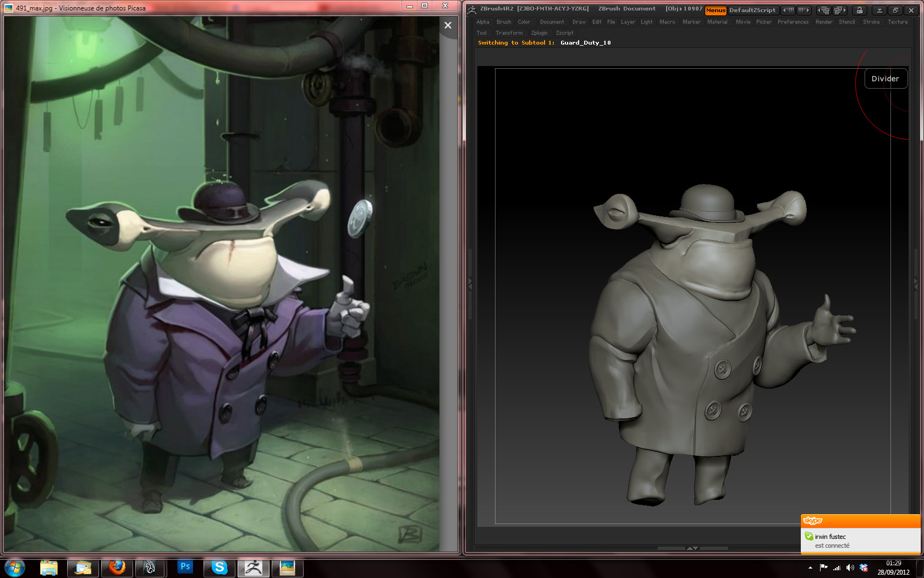
Task: Open the Edit palette menu
Action: pyautogui.click(x=597, y=22)
